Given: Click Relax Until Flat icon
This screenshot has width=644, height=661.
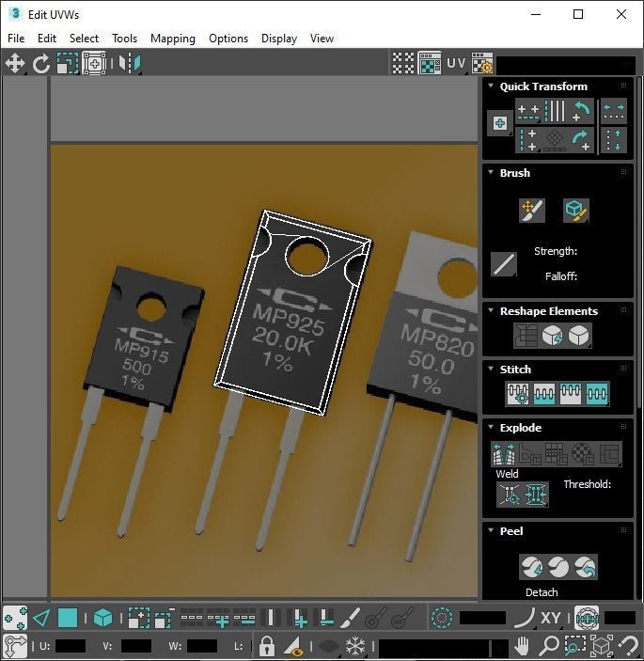Looking at the screenshot, I should coord(553,336).
